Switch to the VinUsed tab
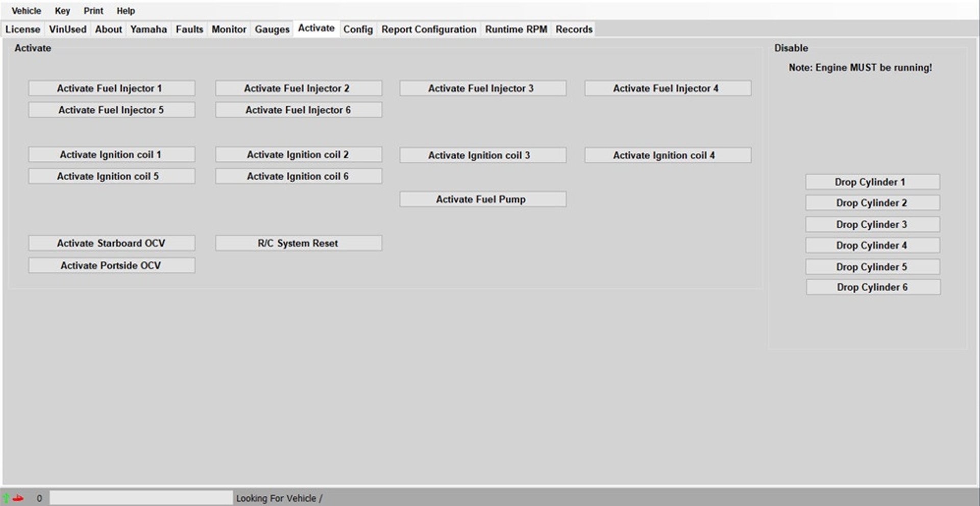 [68, 29]
